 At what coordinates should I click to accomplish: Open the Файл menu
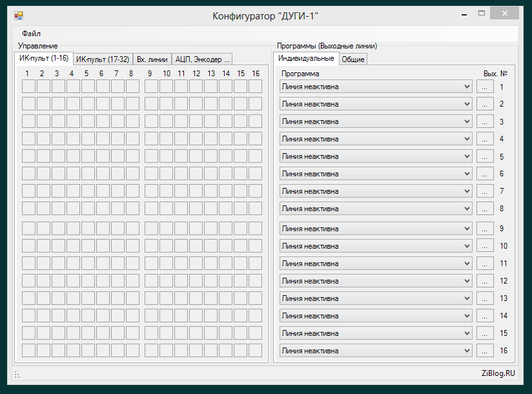tap(31, 33)
